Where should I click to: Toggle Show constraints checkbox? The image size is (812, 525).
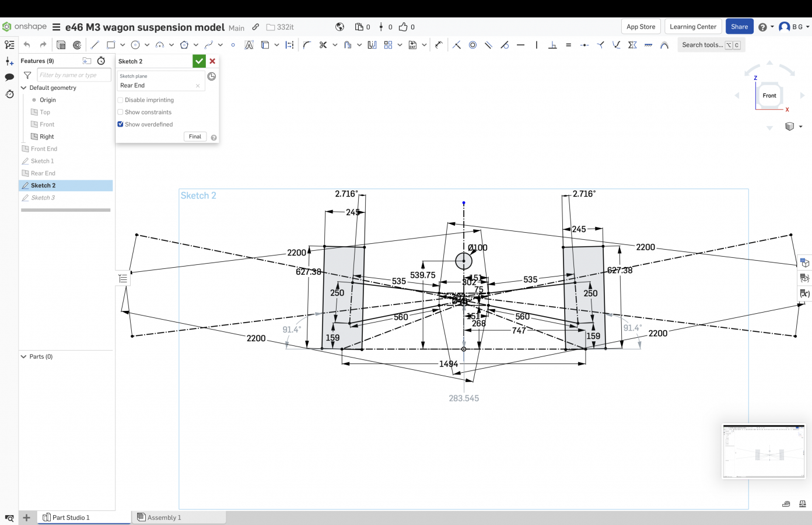(121, 113)
